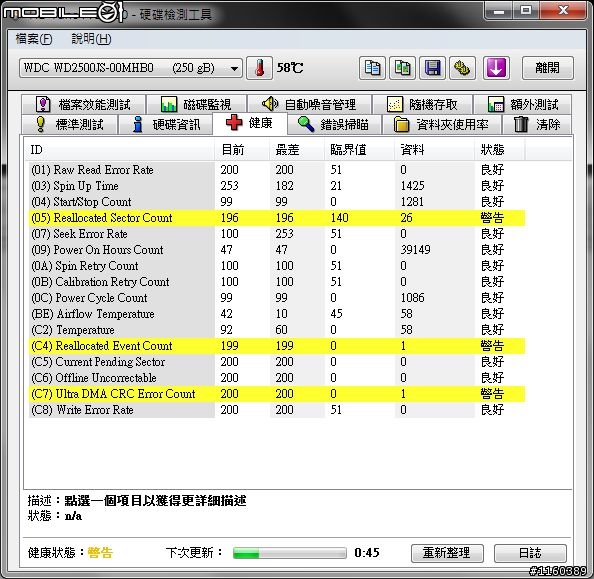Click the 健康狀態 警告 status text

[x=100, y=553]
